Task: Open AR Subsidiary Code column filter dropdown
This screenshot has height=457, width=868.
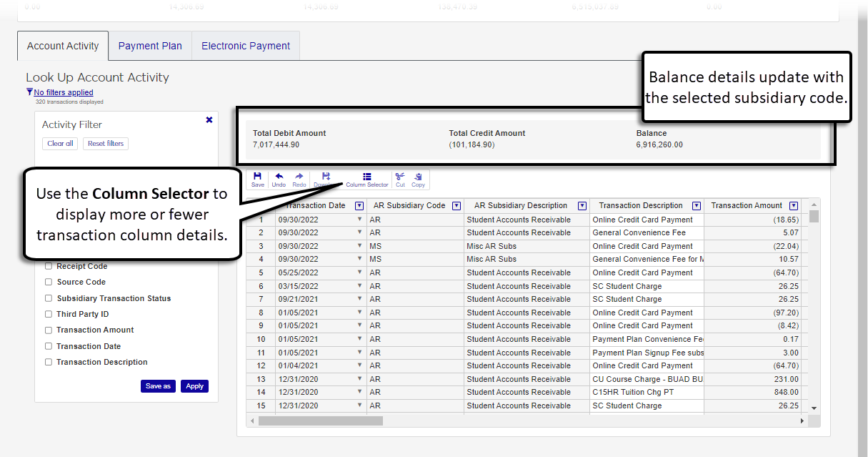Action: [x=457, y=206]
